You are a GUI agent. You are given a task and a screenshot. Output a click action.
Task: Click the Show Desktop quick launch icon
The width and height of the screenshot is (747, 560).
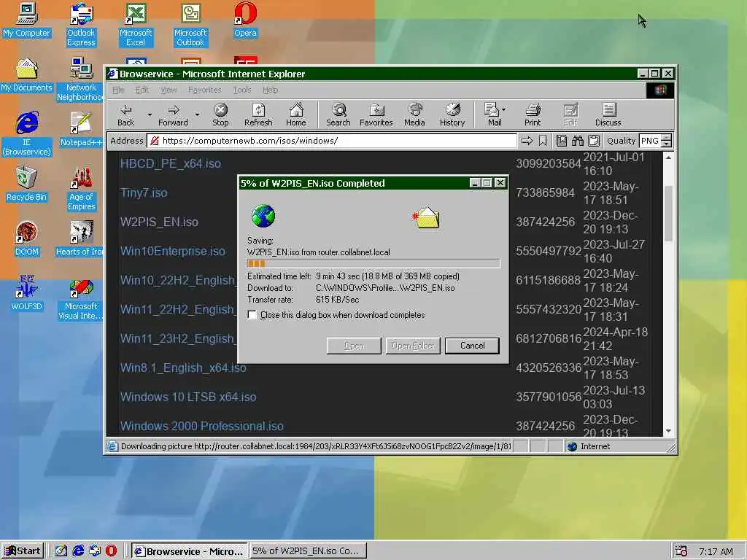pos(61,551)
